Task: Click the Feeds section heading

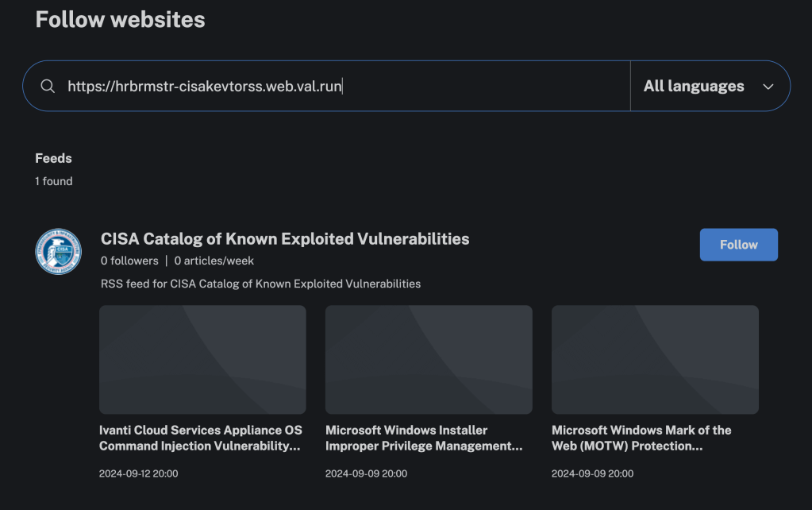Action: (53, 158)
